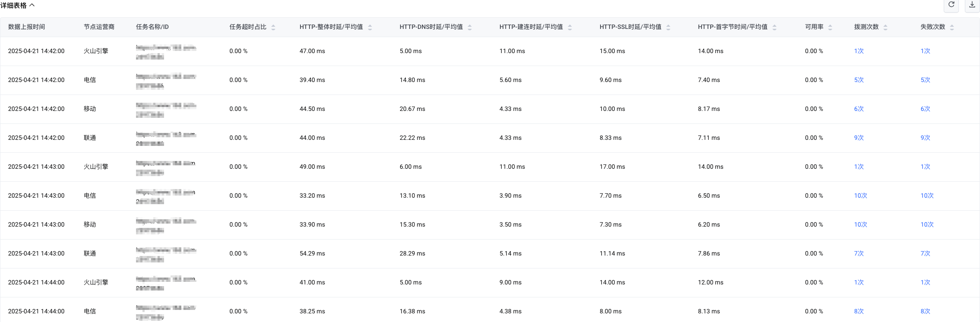The height and width of the screenshot is (322, 980).
Task: Click the 5次 link in 失败次数 column
Action: pos(925,80)
